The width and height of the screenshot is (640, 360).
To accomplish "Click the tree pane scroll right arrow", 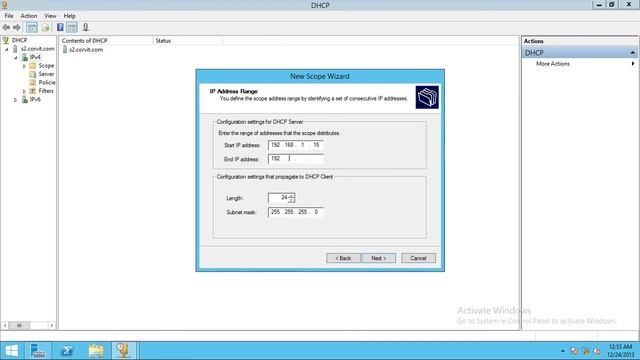I will coord(52,325).
